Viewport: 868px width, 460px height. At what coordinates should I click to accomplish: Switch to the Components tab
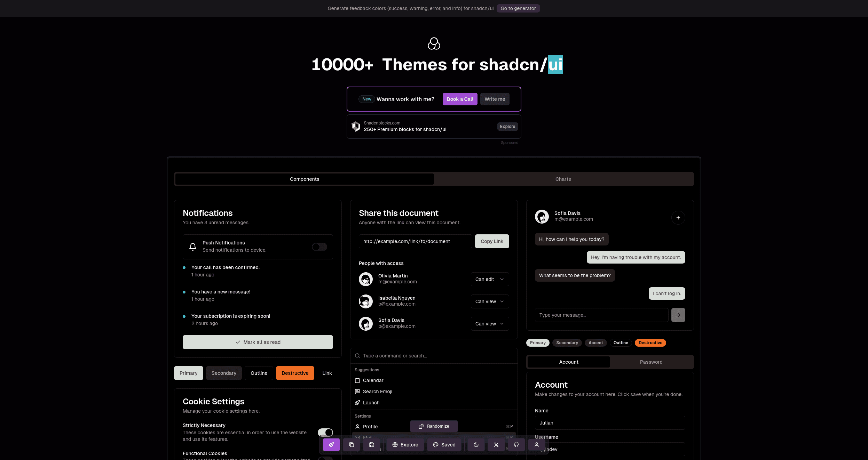[x=305, y=179]
